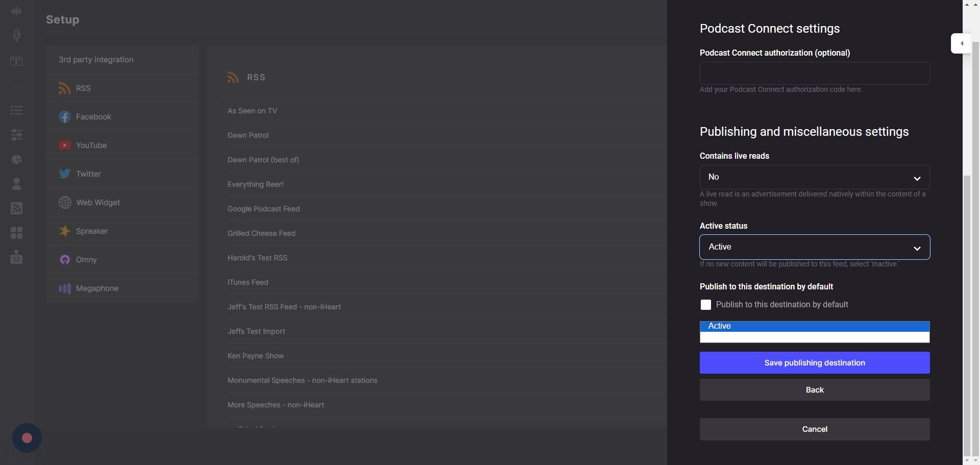Screen dimensions: 980x465
Task: Click the microphone icon in left sidebar
Action: pos(16,35)
